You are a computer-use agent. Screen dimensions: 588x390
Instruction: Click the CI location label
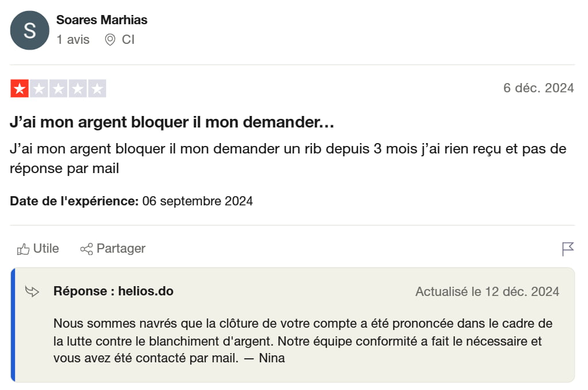point(128,40)
